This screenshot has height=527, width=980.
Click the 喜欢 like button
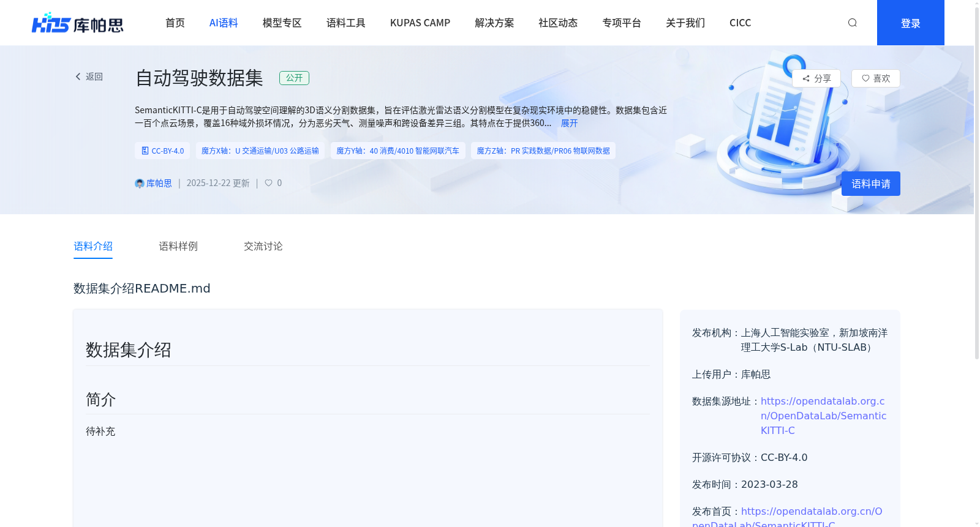876,78
